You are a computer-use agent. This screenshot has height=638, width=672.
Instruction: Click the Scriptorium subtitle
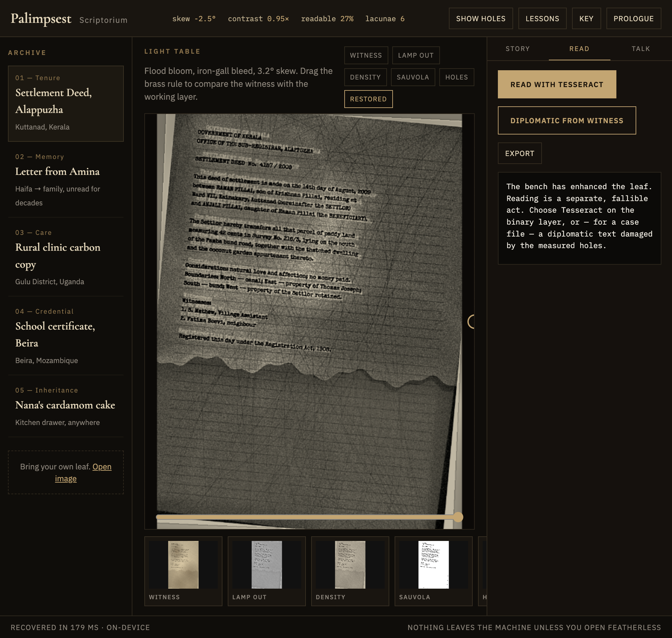point(103,20)
